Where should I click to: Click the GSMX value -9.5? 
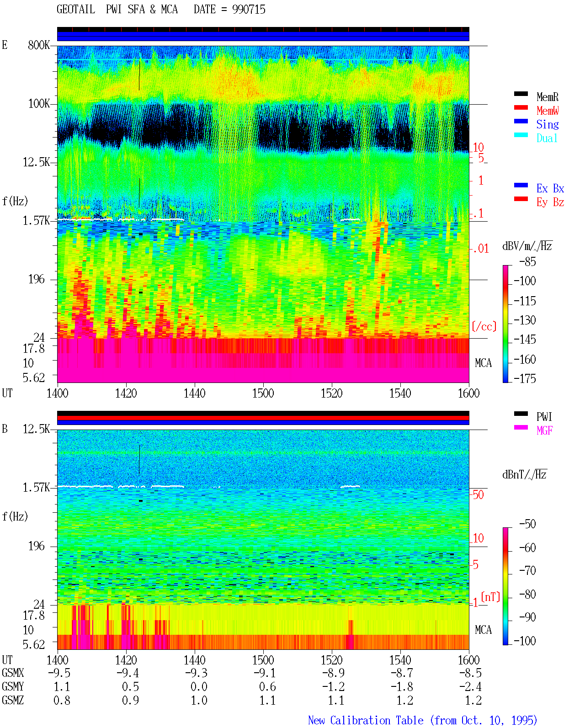[59, 673]
